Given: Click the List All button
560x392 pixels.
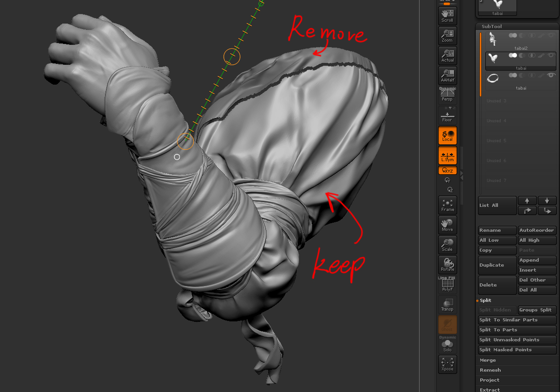Looking at the screenshot, I should click(497, 206).
